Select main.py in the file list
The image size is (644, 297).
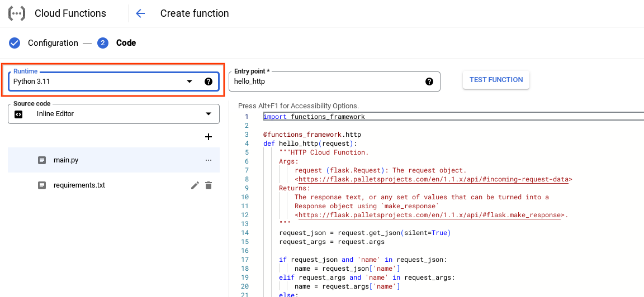tap(66, 160)
